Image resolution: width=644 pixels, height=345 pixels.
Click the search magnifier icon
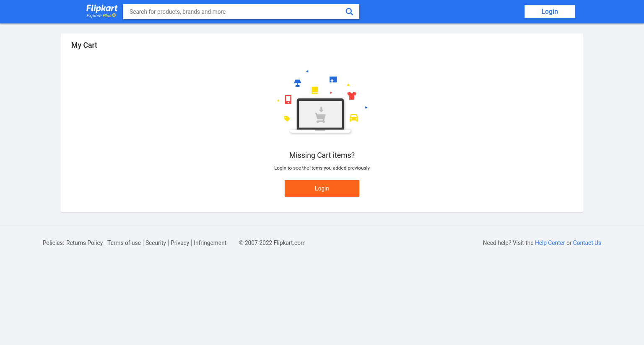pyautogui.click(x=349, y=12)
